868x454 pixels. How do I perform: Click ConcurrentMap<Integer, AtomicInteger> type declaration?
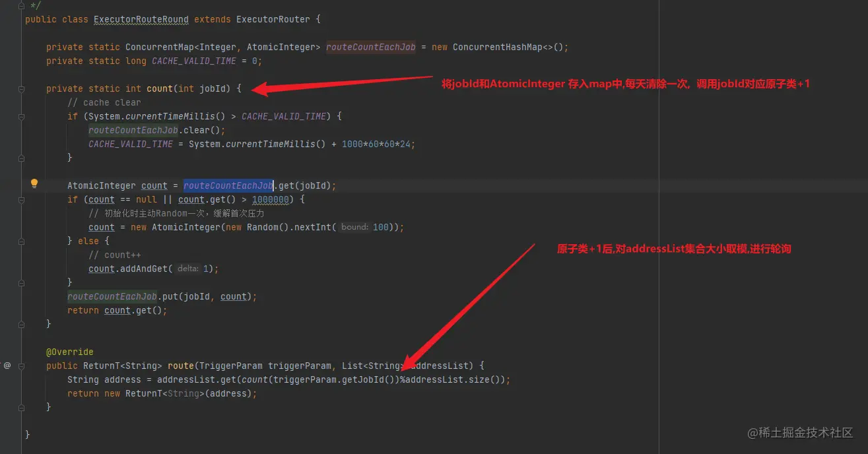[x=223, y=47]
